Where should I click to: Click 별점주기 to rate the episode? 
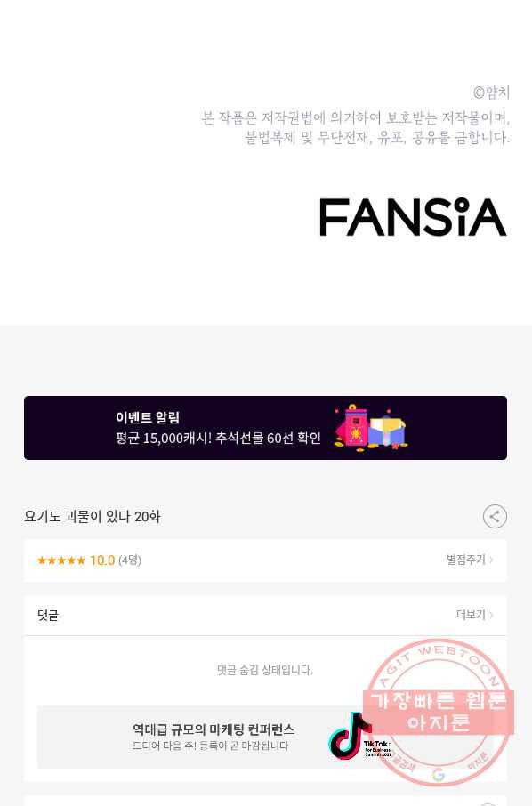click(x=465, y=560)
